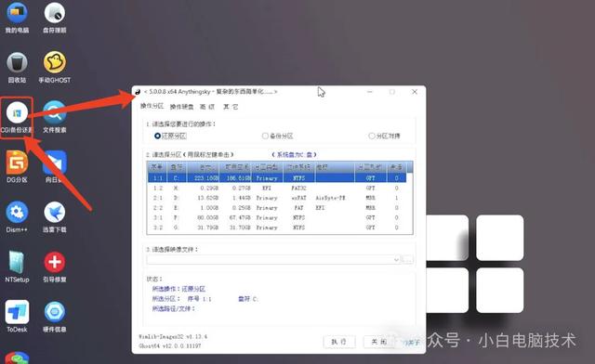The height and width of the screenshot is (364, 595).
Task: Open the 操作硬盘 menu
Action: pyautogui.click(x=181, y=107)
